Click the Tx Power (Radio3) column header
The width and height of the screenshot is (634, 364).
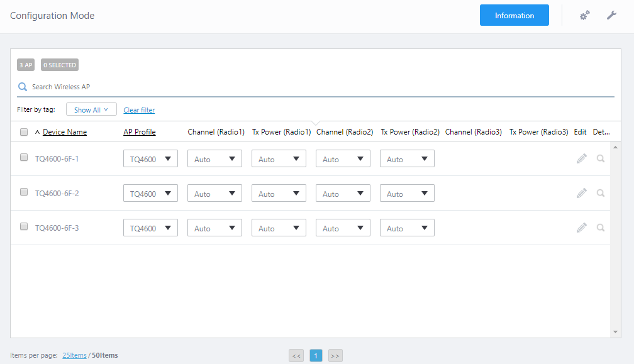pyautogui.click(x=538, y=132)
